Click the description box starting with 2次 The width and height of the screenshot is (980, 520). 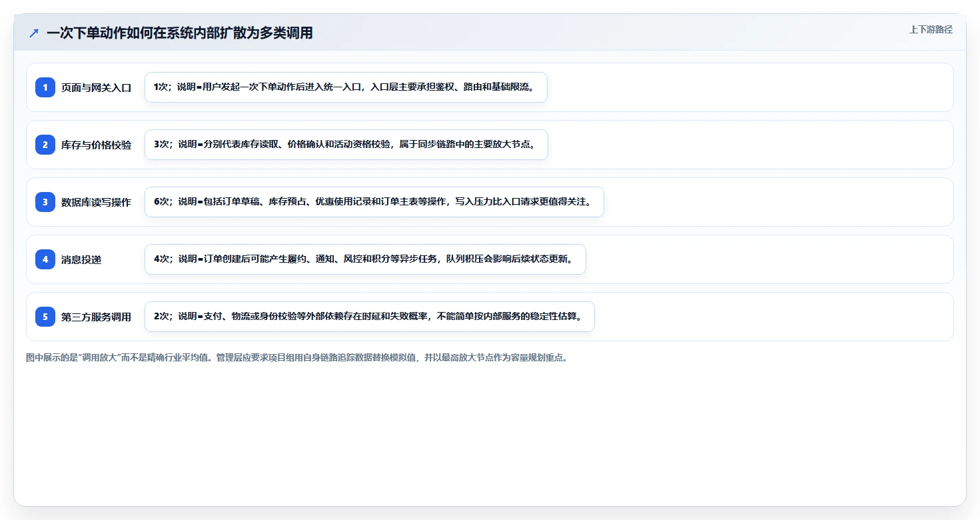(x=369, y=317)
